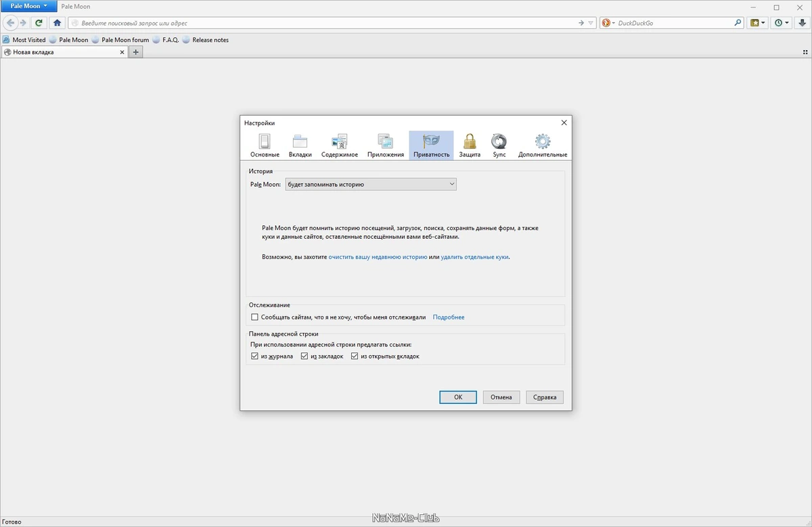Screen dimensions: 812x527
Task: Open Most Visited bookmarks folder
Action: click(x=24, y=40)
